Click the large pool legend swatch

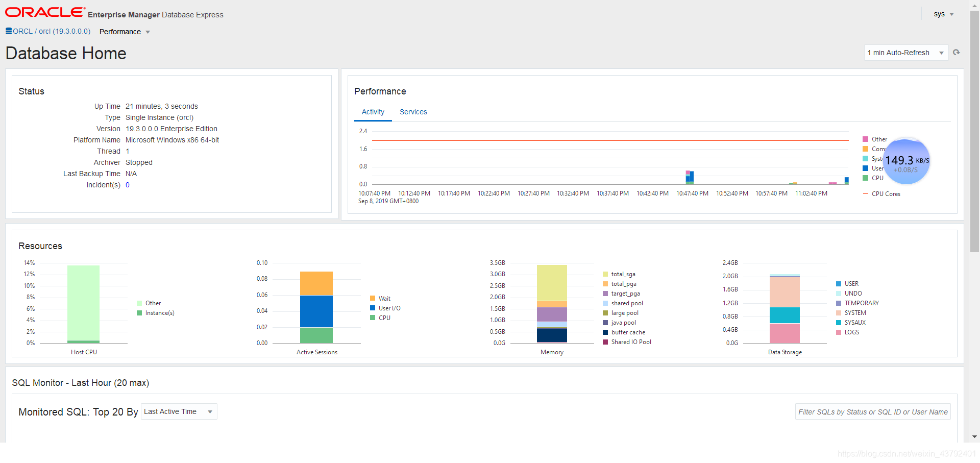(x=605, y=313)
